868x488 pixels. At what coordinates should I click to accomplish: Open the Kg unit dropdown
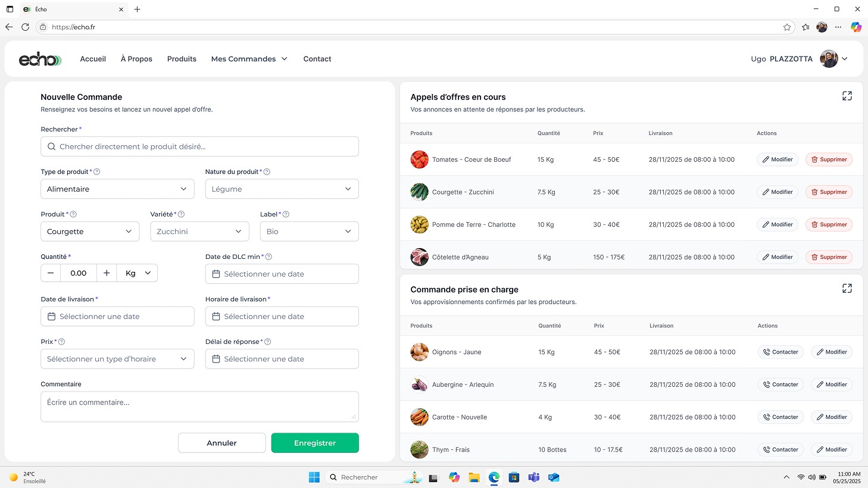(138, 273)
